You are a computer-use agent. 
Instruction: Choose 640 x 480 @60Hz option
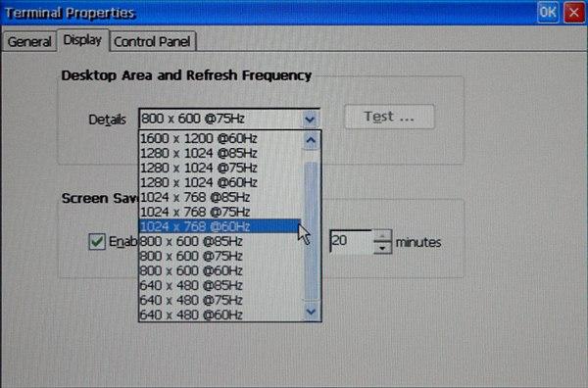click(220, 315)
